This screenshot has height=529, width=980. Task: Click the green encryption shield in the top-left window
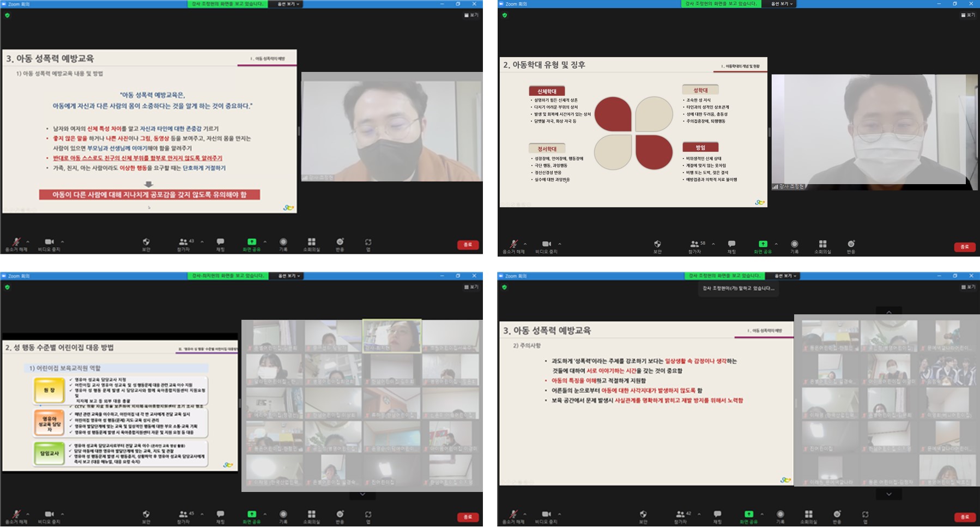7,15
